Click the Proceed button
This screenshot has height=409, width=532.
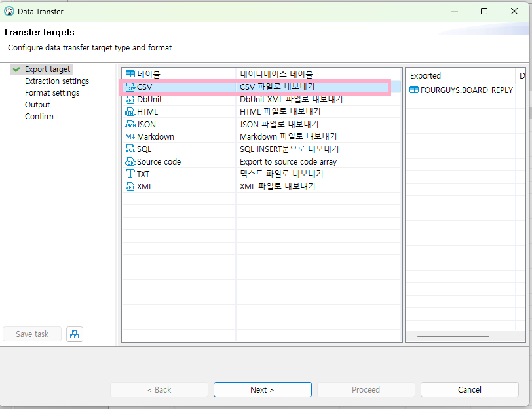coord(366,389)
